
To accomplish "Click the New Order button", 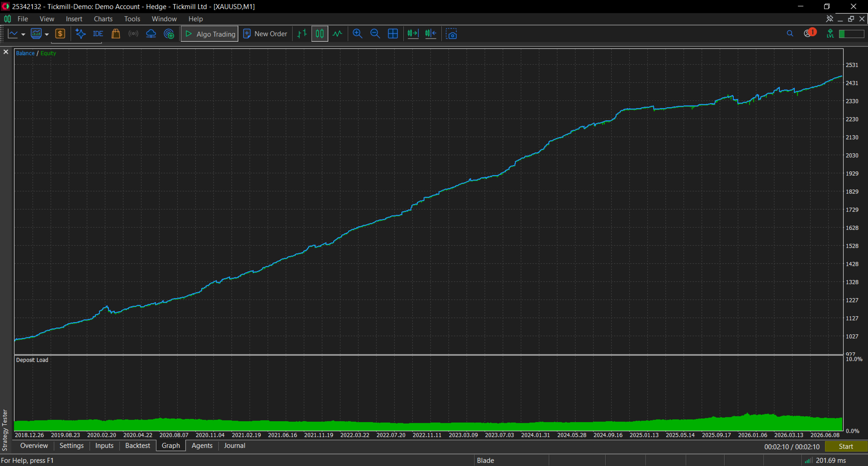I will [265, 34].
